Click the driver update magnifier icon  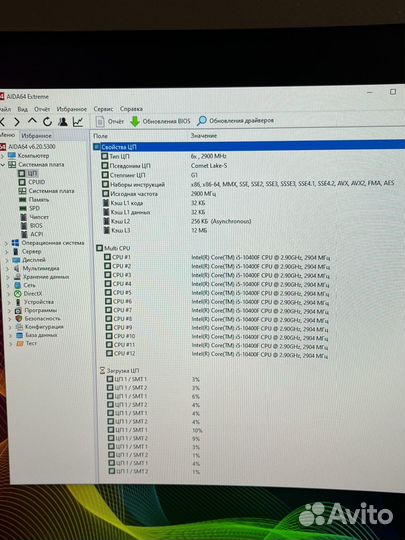tap(201, 121)
